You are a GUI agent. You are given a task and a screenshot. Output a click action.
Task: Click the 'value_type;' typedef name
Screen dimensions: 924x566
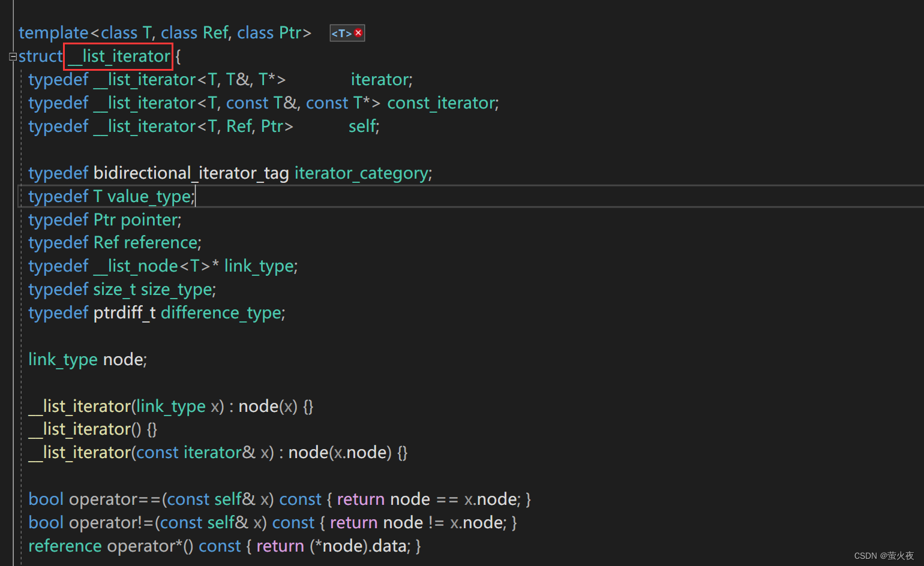151,197
